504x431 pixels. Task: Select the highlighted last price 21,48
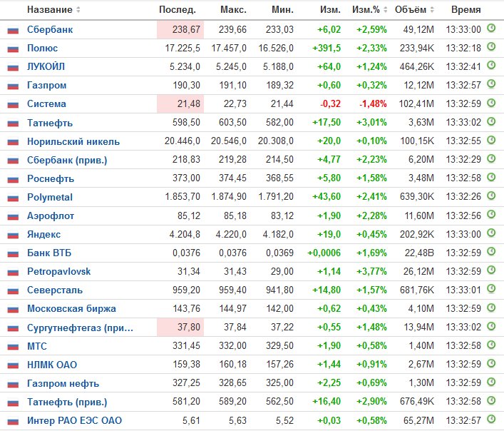point(180,104)
